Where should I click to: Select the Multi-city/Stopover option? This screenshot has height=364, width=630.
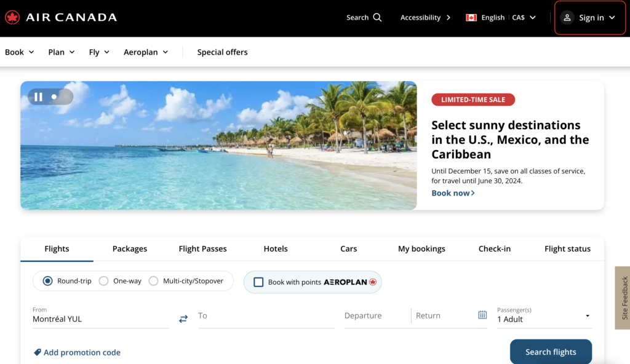(153, 280)
